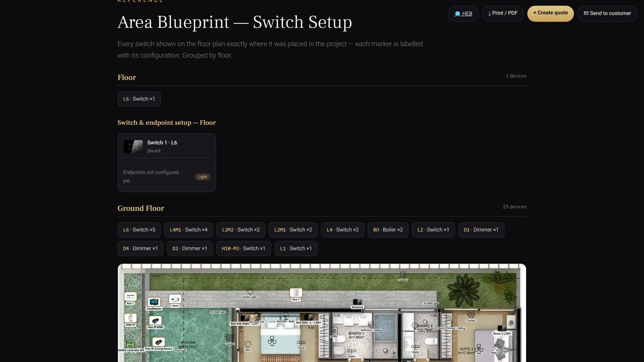Click the Bed Side - Right lamp icon
Viewport: 644px width, 362px height.
(x=286, y=316)
